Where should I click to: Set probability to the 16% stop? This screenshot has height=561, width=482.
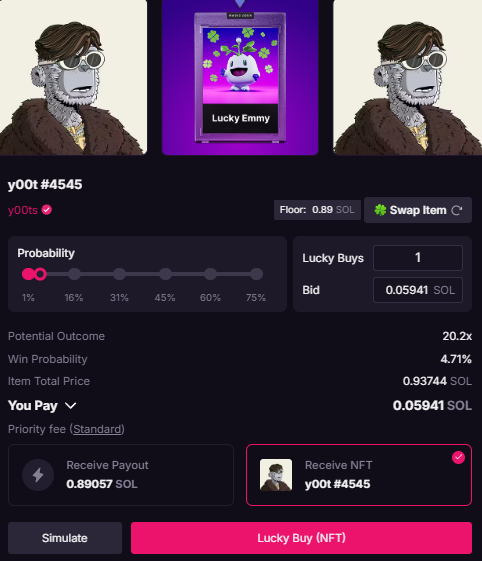click(x=74, y=274)
